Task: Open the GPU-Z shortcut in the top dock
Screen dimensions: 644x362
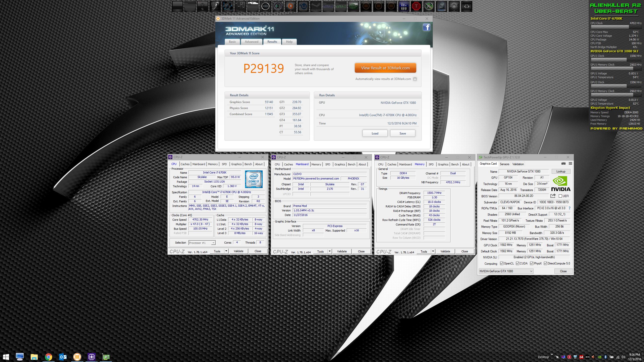Action: (x=341, y=7)
